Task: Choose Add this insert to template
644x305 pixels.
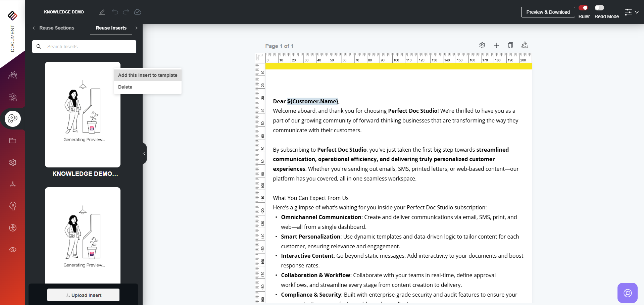Action: click(148, 75)
